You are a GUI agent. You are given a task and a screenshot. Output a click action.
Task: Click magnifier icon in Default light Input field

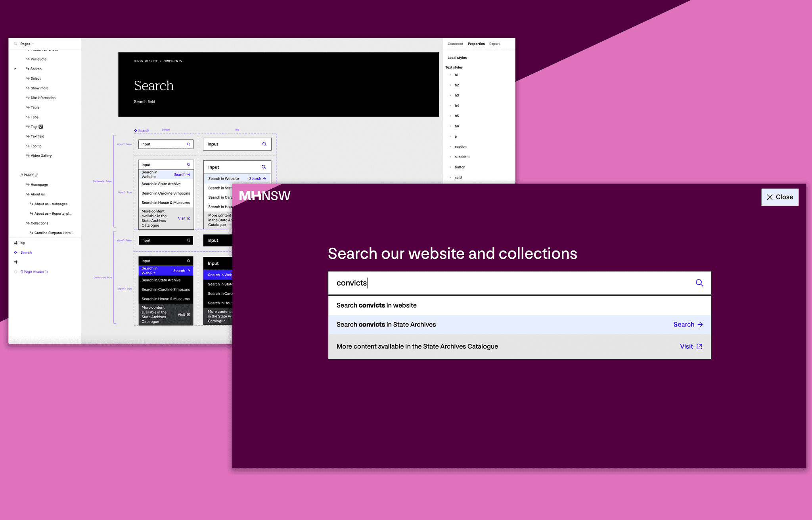click(188, 144)
